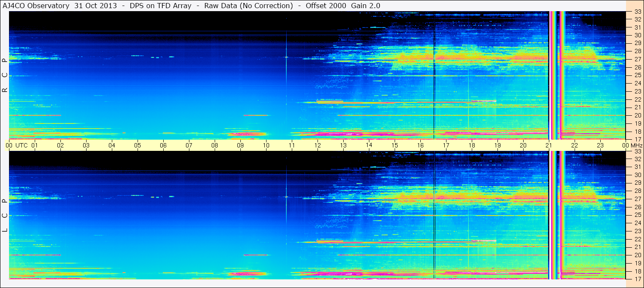
Task: Select 24 MHz tick of the LCP panel
Action: point(638,223)
